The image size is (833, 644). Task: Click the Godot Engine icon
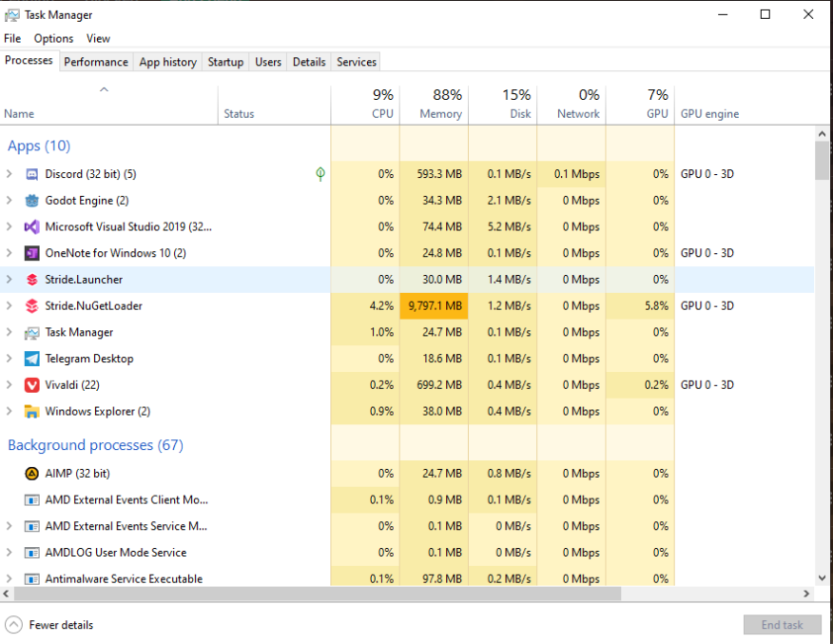click(x=32, y=201)
